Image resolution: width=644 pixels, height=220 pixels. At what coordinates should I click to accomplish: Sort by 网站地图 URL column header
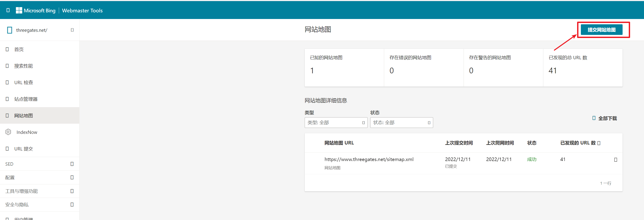pyautogui.click(x=339, y=143)
